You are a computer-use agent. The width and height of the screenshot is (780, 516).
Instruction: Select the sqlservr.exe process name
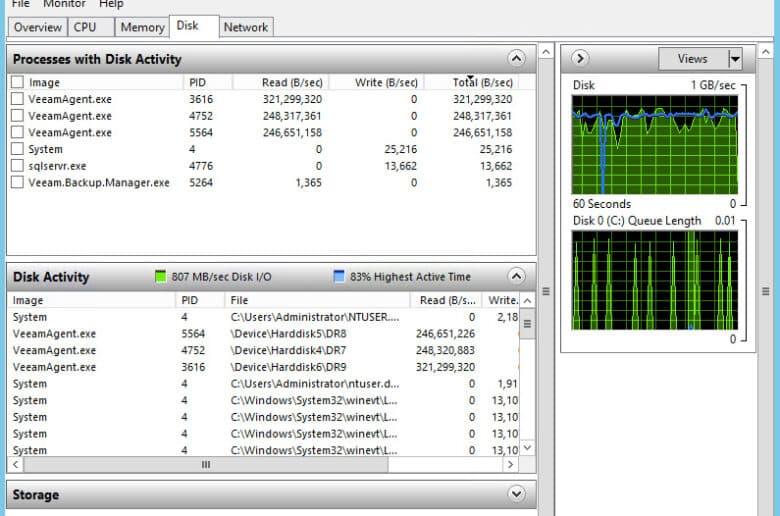(x=57, y=166)
